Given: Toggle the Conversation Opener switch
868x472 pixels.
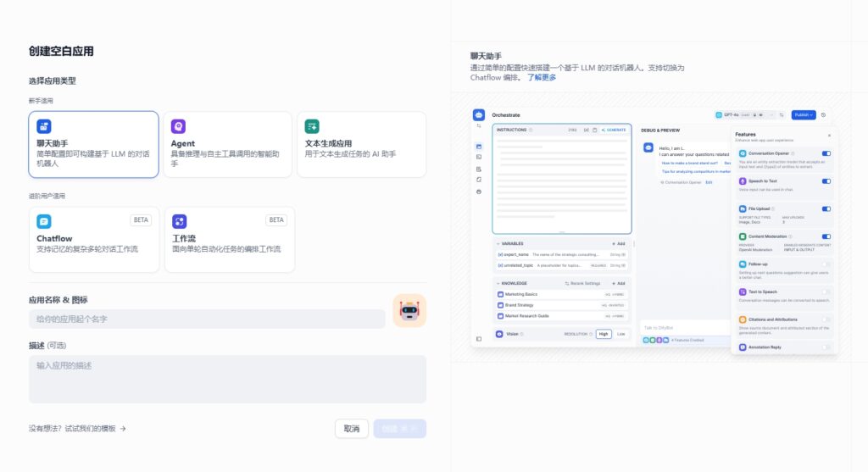Looking at the screenshot, I should [x=826, y=153].
